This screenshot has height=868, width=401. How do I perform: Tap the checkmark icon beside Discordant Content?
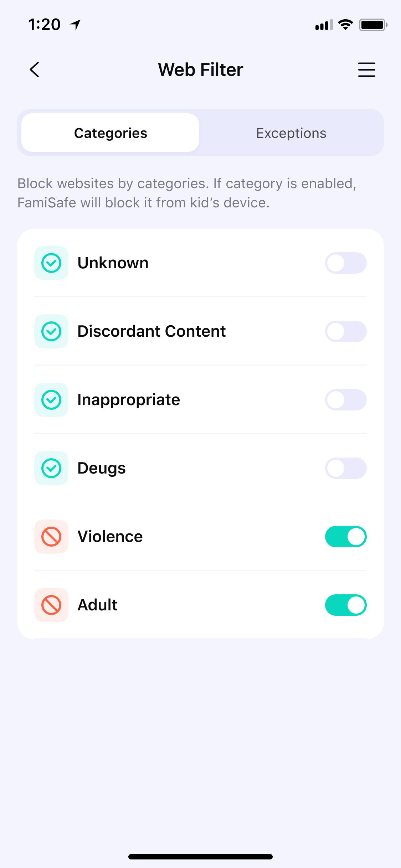(51, 331)
